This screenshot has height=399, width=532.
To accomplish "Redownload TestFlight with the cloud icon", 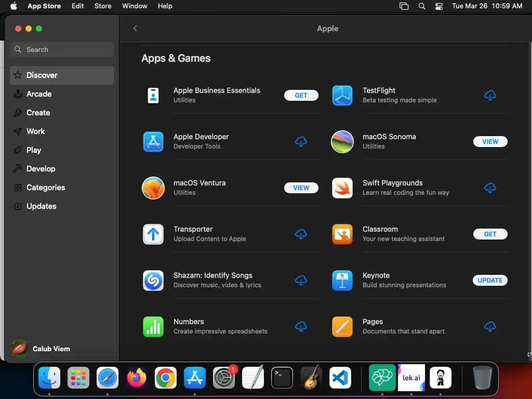I will pyautogui.click(x=490, y=96).
